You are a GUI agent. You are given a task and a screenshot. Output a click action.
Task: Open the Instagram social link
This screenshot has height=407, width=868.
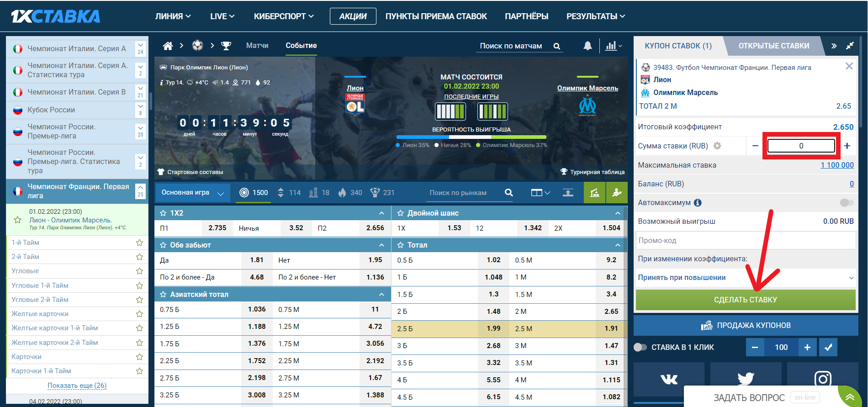click(823, 379)
